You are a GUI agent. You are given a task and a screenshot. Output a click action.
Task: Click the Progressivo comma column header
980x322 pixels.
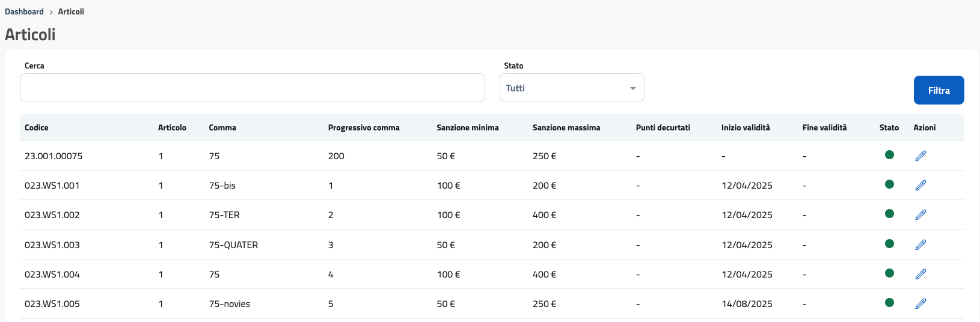363,128
